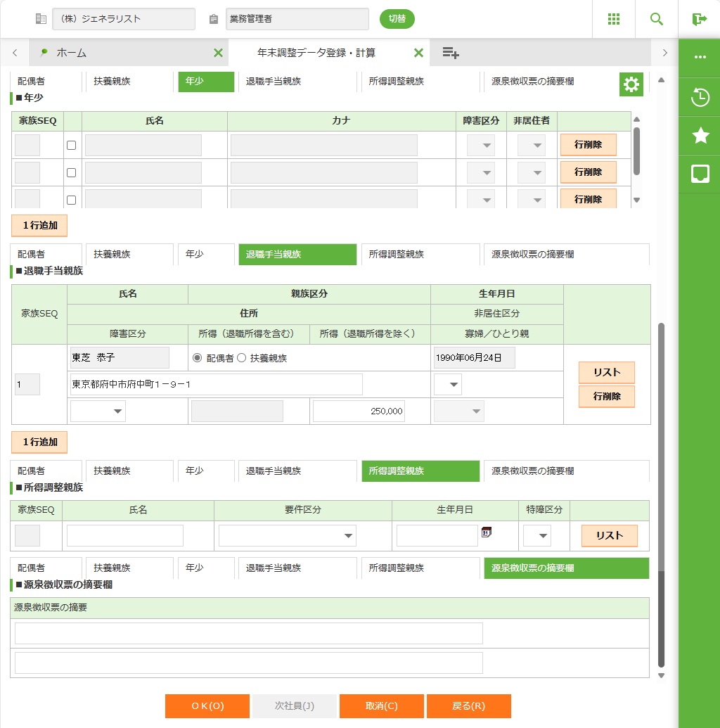The width and height of the screenshot is (720, 728).
Task: Open calendar picker beside 生年月日 field
Action: tap(486, 532)
